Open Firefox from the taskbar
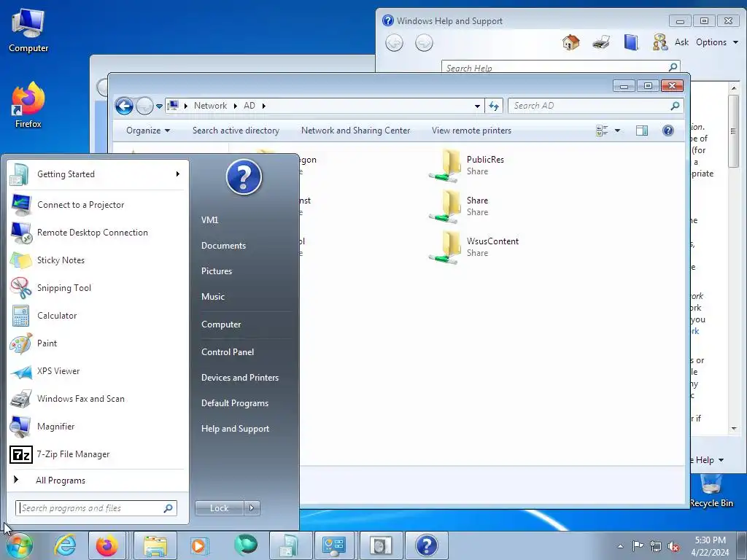The image size is (747, 560). coord(107,545)
